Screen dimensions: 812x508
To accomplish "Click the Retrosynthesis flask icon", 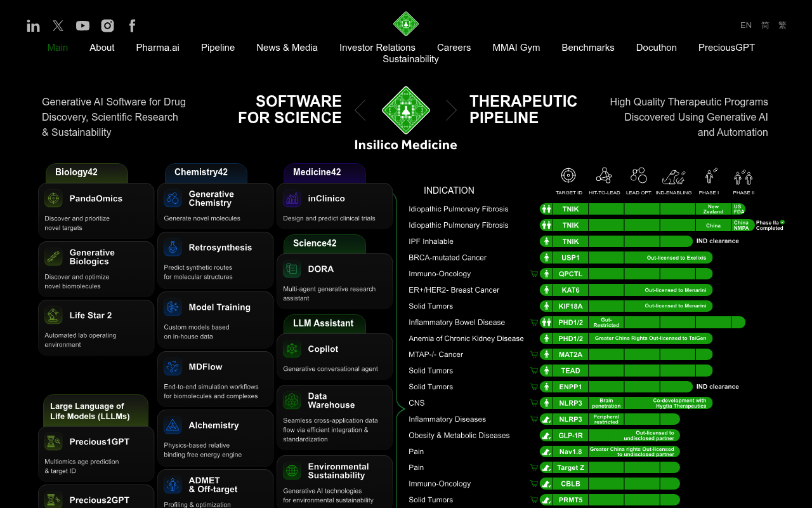I will pos(173,248).
